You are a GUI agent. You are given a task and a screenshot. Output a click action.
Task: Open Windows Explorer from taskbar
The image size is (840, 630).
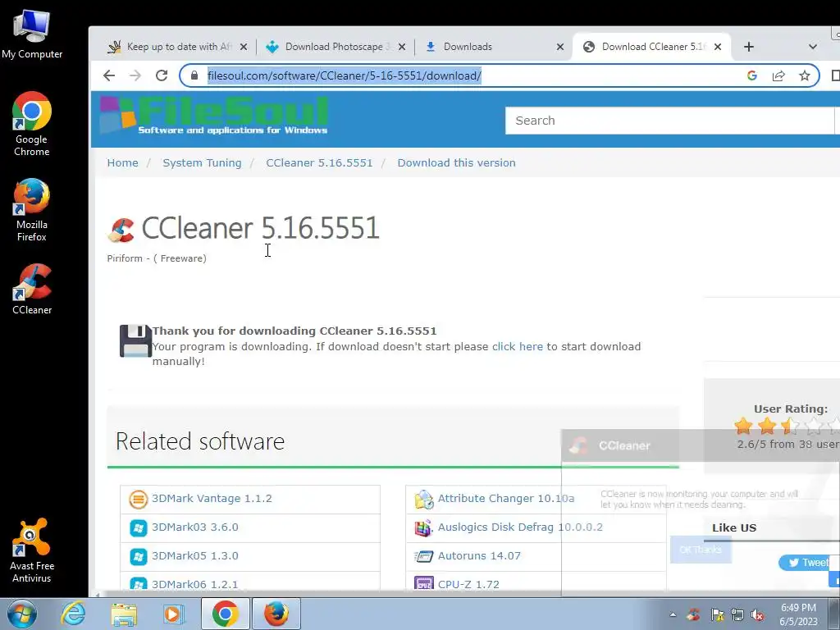[124, 614]
